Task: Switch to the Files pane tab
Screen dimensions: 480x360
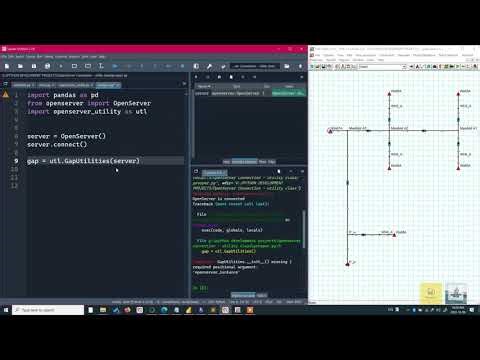Action: [x=272, y=162]
